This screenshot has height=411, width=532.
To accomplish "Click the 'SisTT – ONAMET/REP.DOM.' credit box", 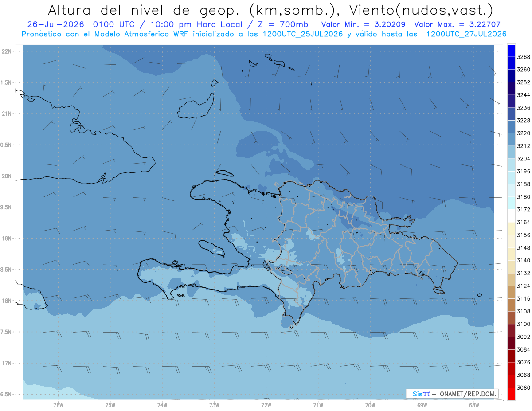I will pos(452,394).
